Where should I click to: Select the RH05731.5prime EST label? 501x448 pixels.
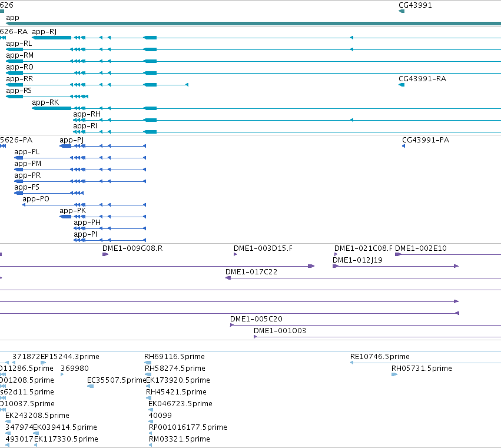(x=422, y=369)
